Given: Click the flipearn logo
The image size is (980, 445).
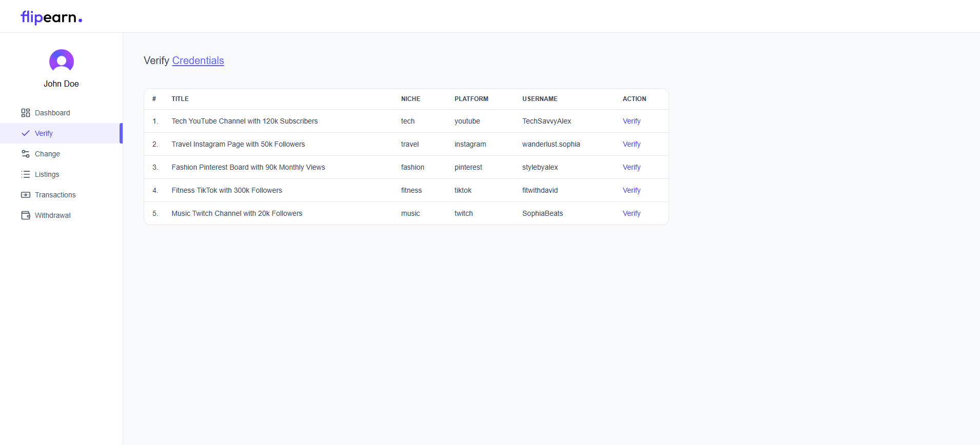Looking at the screenshot, I should point(51,17).
